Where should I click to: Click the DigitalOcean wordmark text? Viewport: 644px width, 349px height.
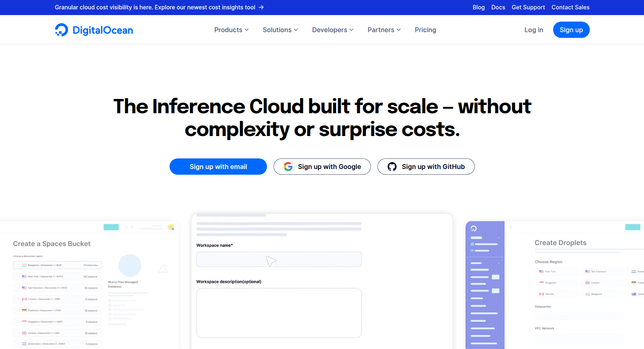(x=103, y=30)
